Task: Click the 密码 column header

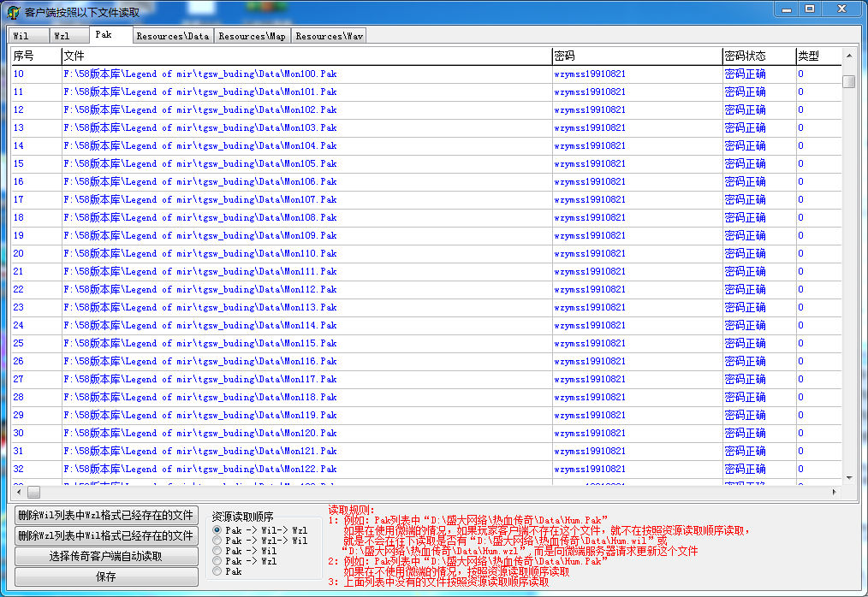Action: coord(637,56)
